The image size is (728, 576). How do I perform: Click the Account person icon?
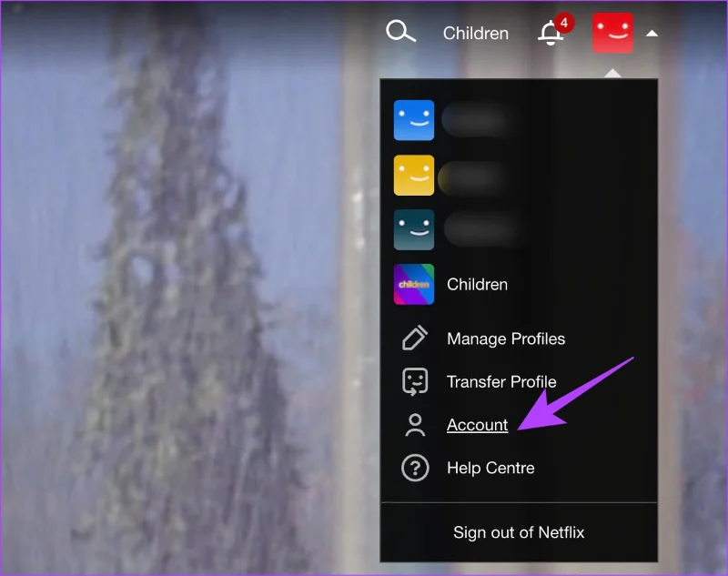click(415, 425)
